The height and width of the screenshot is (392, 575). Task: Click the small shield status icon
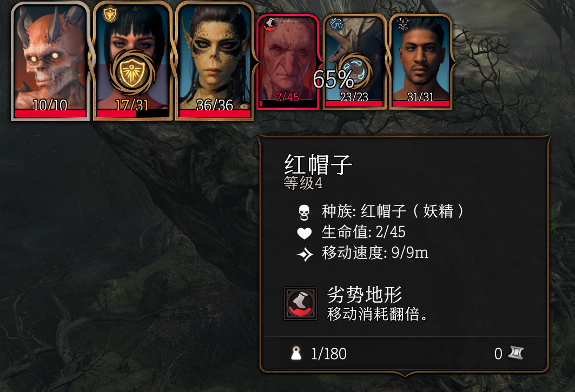(110, 15)
